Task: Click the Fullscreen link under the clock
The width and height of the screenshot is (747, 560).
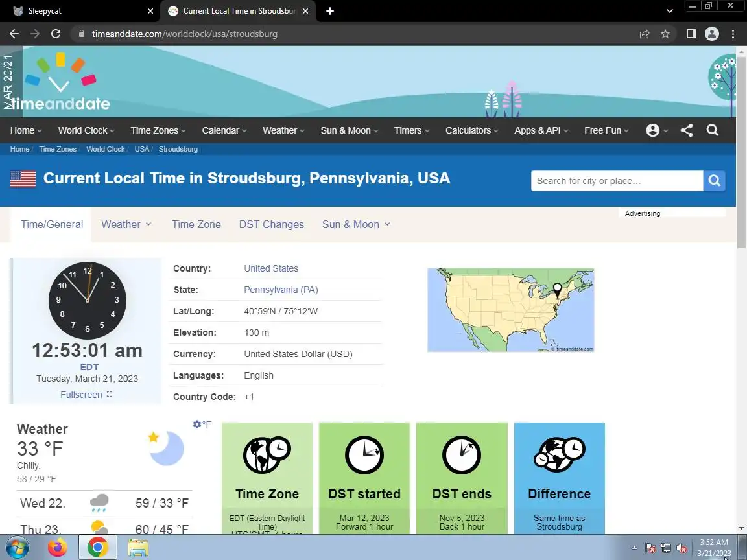Action: [x=81, y=395]
